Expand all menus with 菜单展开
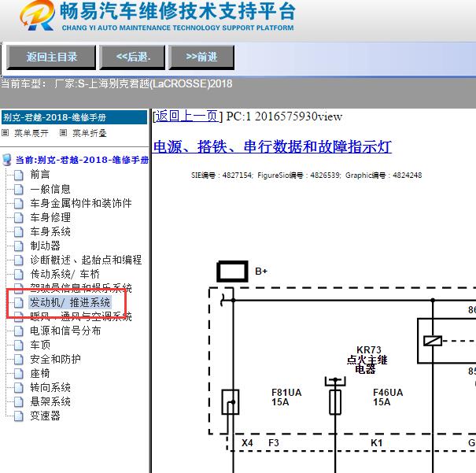The width and height of the screenshot is (476, 473). pyautogui.click(x=31, y=133)
